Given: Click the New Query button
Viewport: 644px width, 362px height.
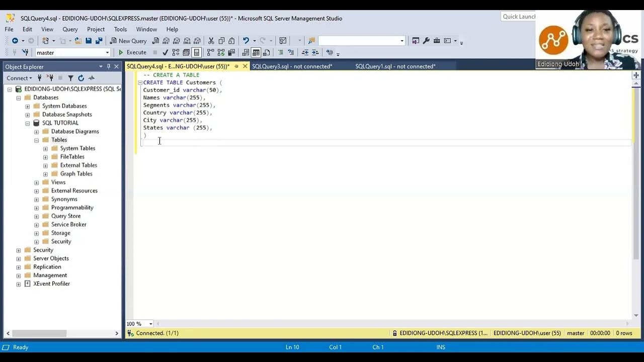Looking at the screenshot, I should click(x=129, y=41).
